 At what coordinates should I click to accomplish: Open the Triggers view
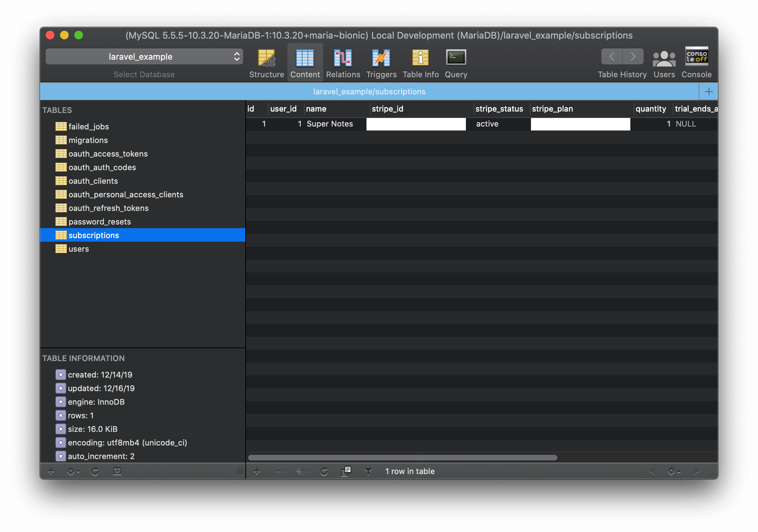381,63
